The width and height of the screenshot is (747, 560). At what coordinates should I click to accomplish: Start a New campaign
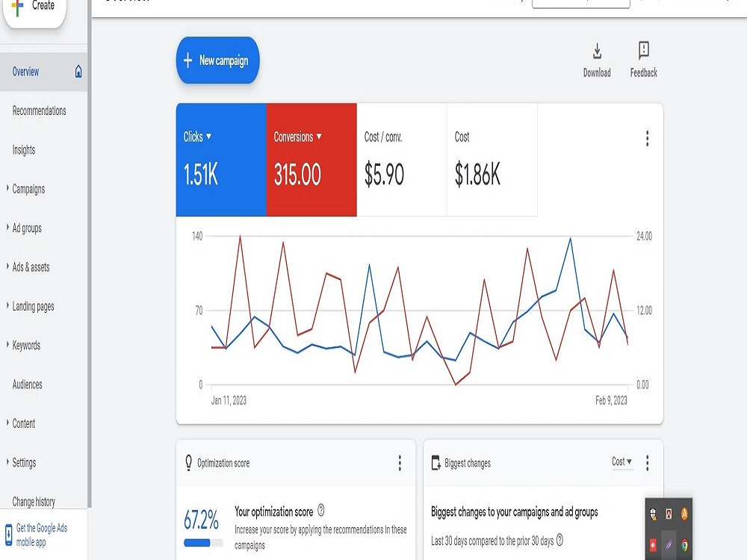coord(217,60)
